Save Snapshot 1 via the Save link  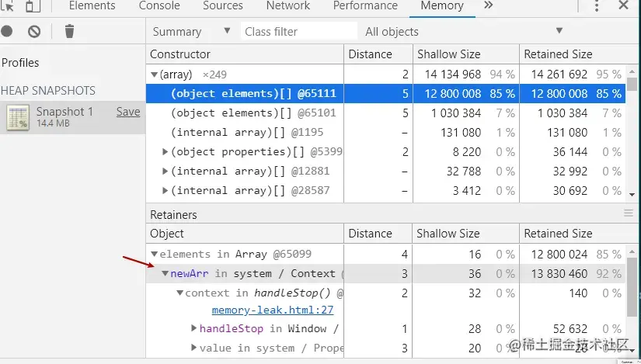pos(128,112)
